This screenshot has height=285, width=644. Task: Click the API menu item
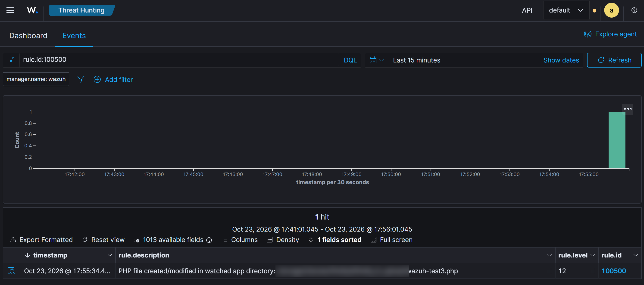click(527, 10)
